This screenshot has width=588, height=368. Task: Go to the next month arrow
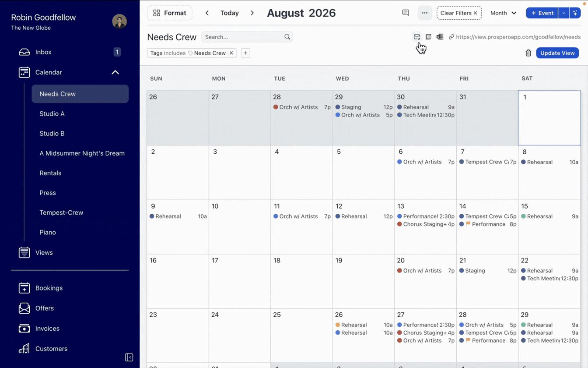pos(252,13)
